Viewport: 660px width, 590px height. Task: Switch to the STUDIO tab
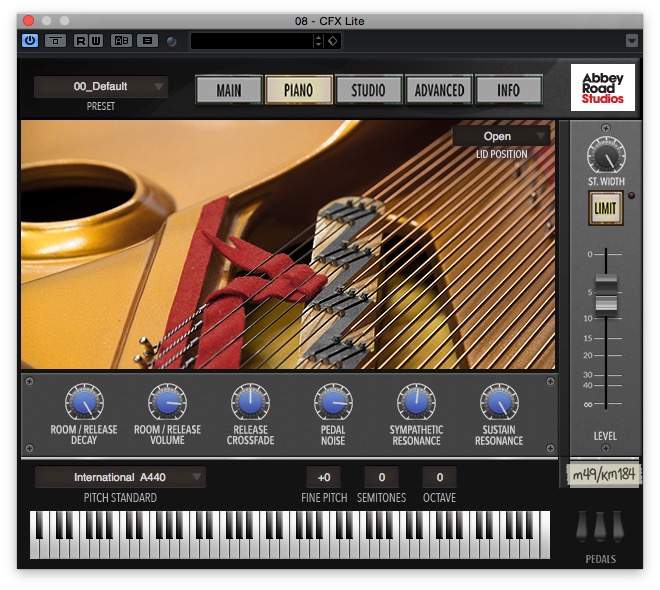coord(368,90)
